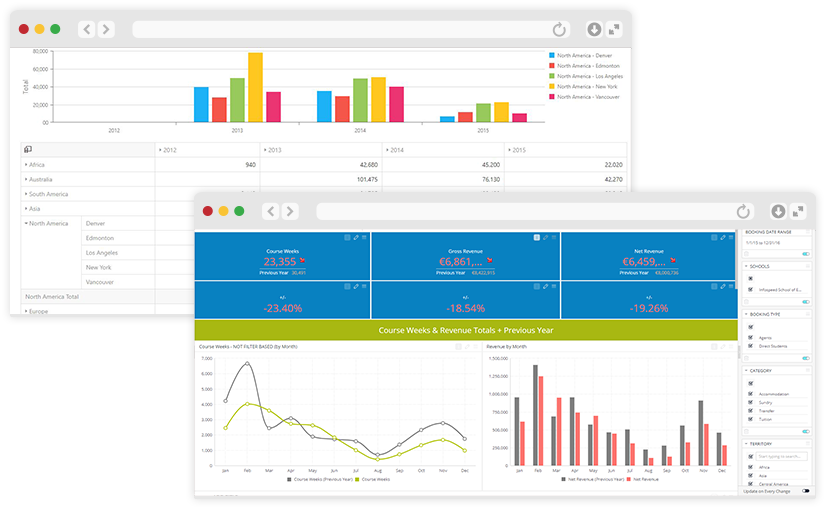826x509 pixels.
Task: Open the menu icon on the Gross Revenue tile
Action: [x=554, y=237]
